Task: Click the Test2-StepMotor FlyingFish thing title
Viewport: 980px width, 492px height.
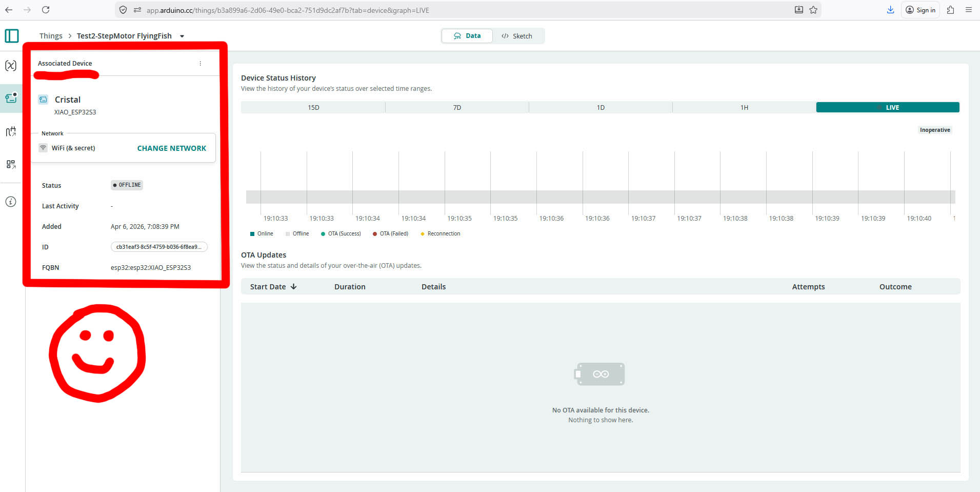Action: pos(124,36)
